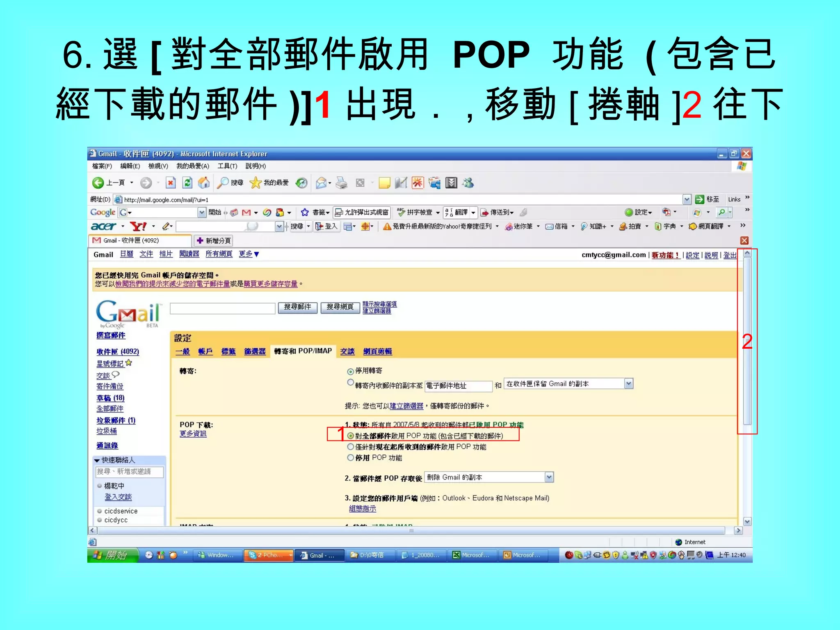Switch to the 篩選器 settings tab
The height and width of the screenshot is (630, 840).
(255, 351)
